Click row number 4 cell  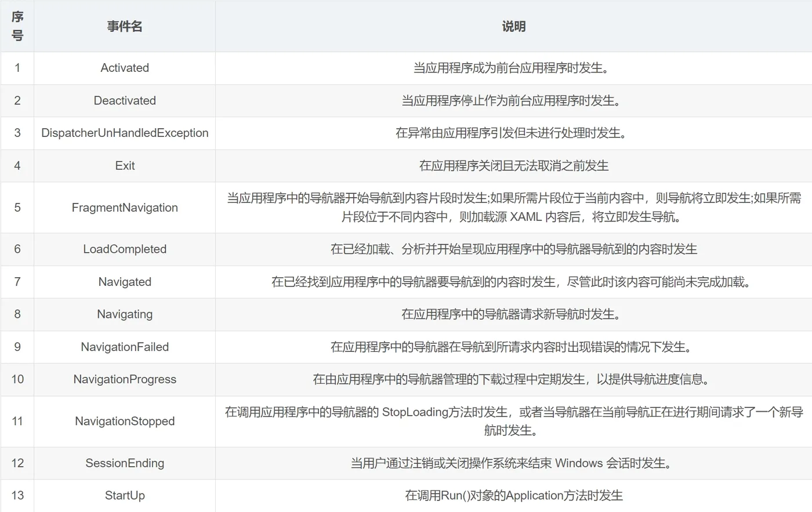tap(17, 166)
